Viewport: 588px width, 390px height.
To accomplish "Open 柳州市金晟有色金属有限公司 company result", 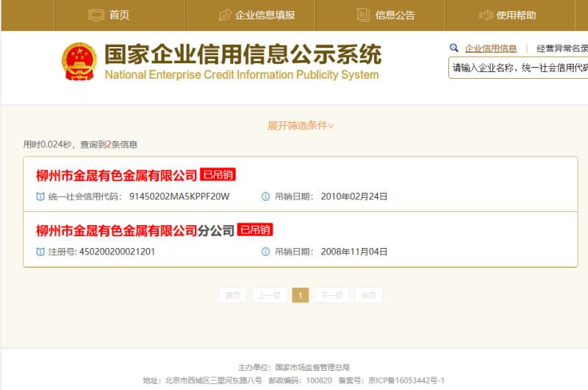I will 116,175.
